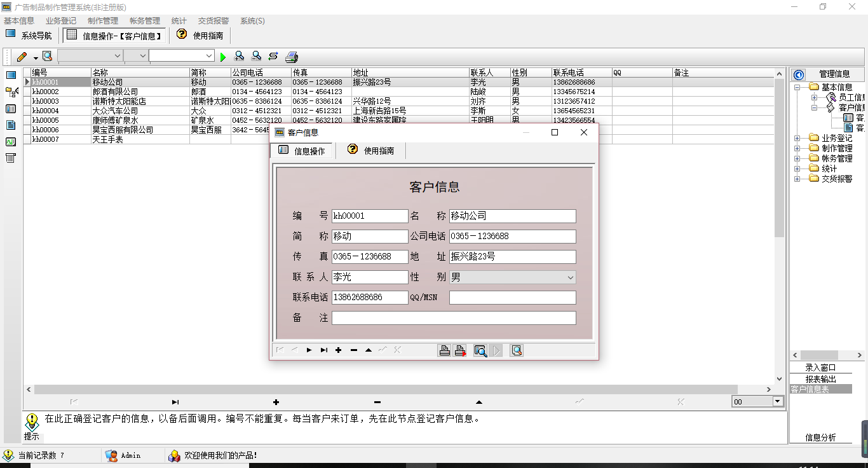This screenshot has height=468, width=868.
Task: Open the 帐务管理 menu
Action: 145,21
